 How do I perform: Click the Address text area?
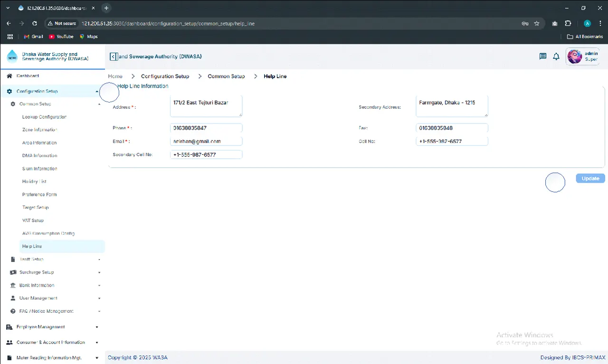pos(206,106)
